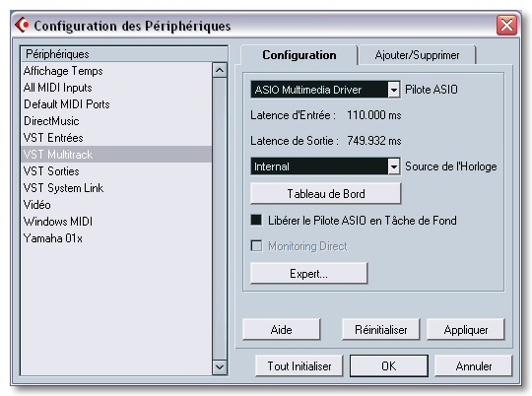Viewport: 532px width, 396px height.
Task: Click the device list scroll down arrow
Action: point(220,367)
